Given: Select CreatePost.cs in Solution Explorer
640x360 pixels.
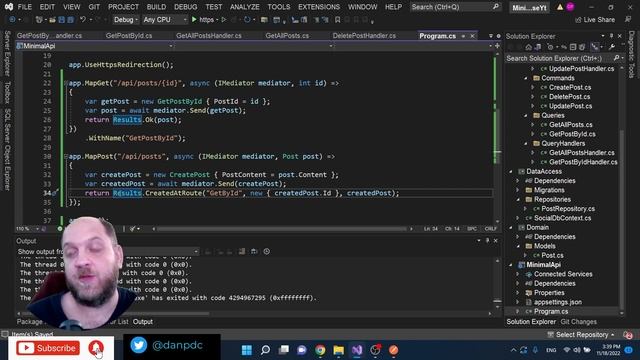Looking at the screenshot, I should click(x=570, y=87).
